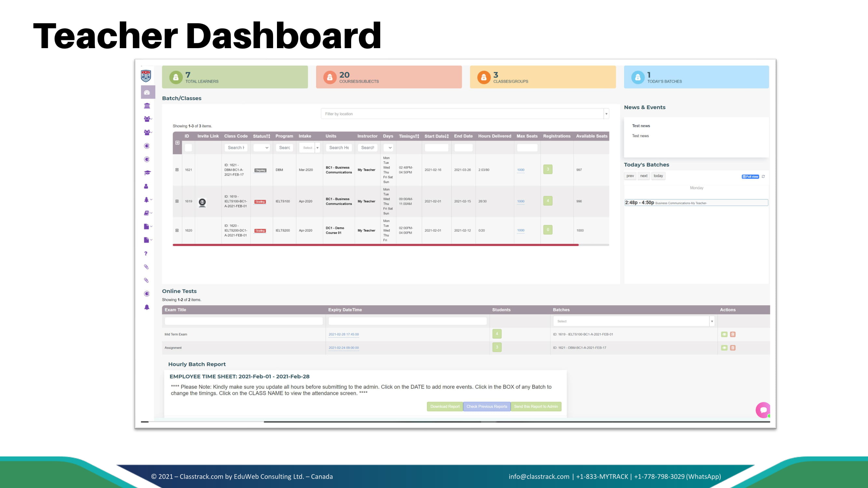Click the institution building sidebar icon
Image resolution: width=868 pixels, height=488 pixels.
click(147, 106)
